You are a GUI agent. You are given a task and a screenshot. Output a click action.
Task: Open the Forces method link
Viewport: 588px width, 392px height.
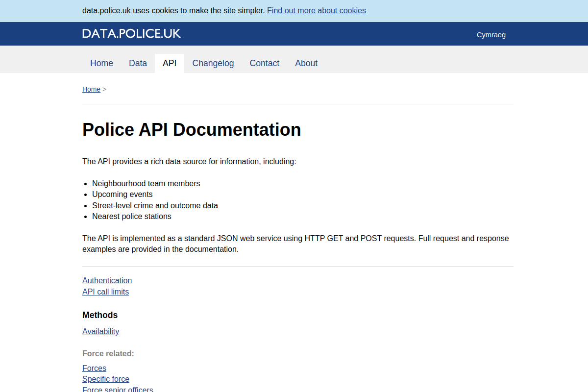(x=94, y=368)
